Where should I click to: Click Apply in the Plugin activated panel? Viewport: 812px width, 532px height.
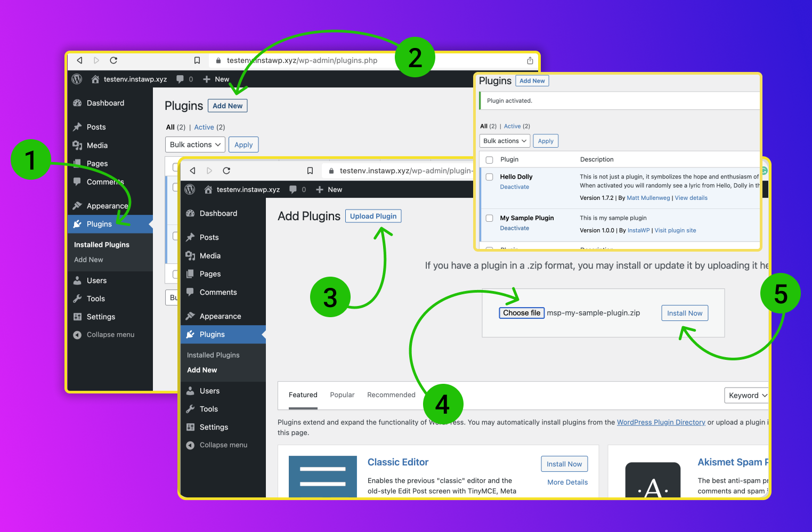(546, 141)
